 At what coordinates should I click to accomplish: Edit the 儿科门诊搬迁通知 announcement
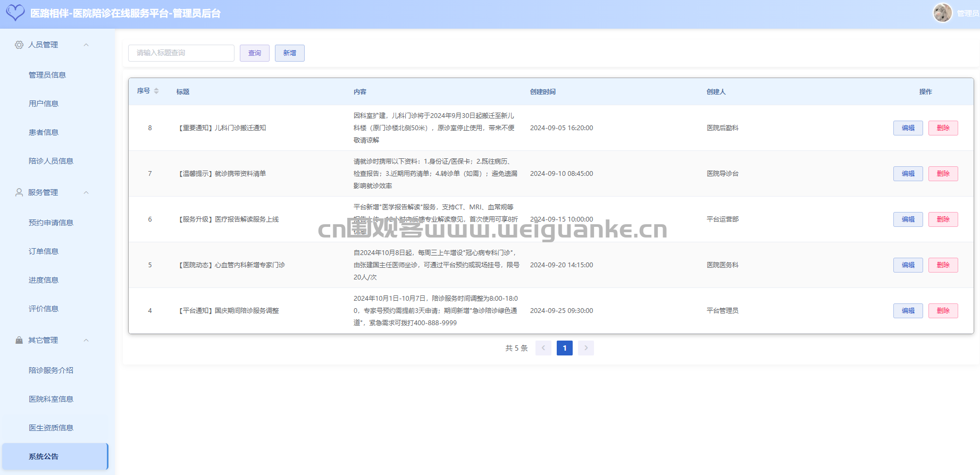pyautogui.click(x=908, y=128)
